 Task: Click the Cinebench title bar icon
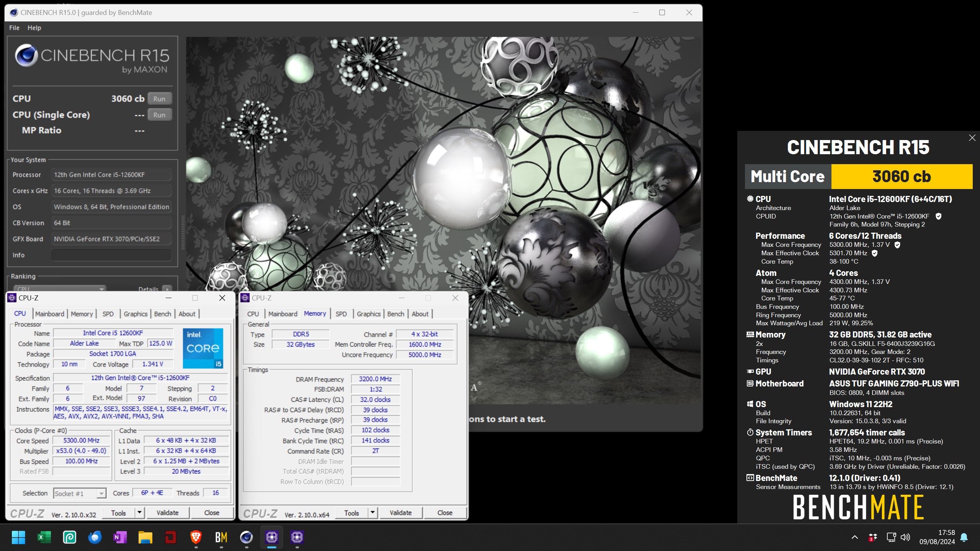coord(14,12)
